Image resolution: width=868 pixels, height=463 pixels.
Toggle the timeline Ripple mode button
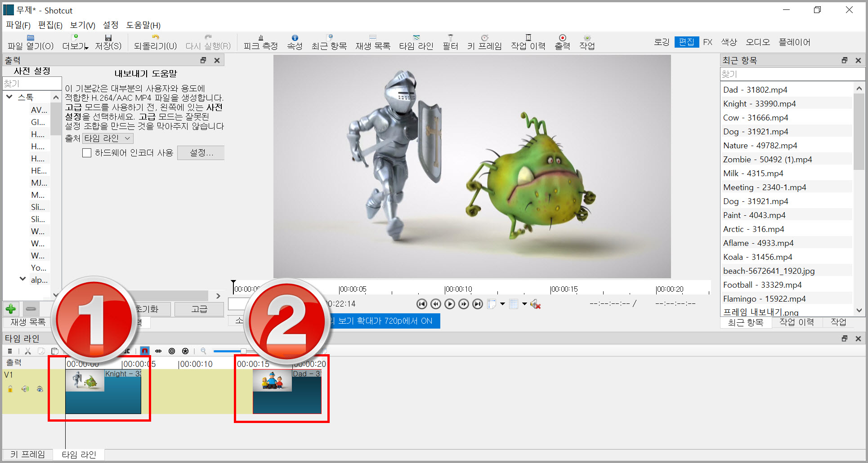158,351
